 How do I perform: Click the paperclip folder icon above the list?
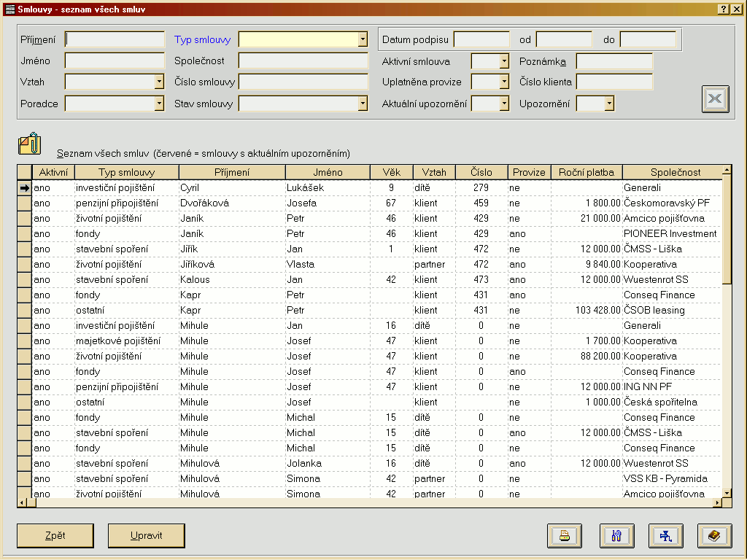pyautogui.click(x=30, y=144)
